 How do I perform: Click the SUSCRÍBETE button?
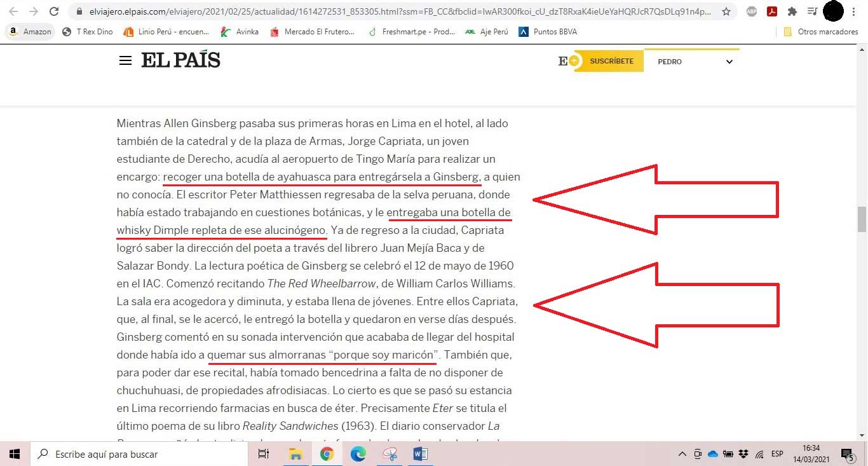[x=611, y=61]
